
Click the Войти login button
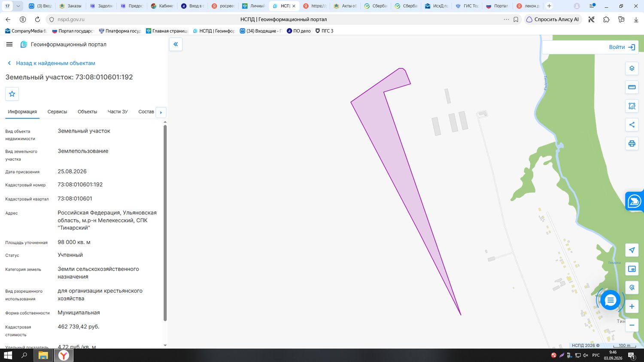(622, 47)
